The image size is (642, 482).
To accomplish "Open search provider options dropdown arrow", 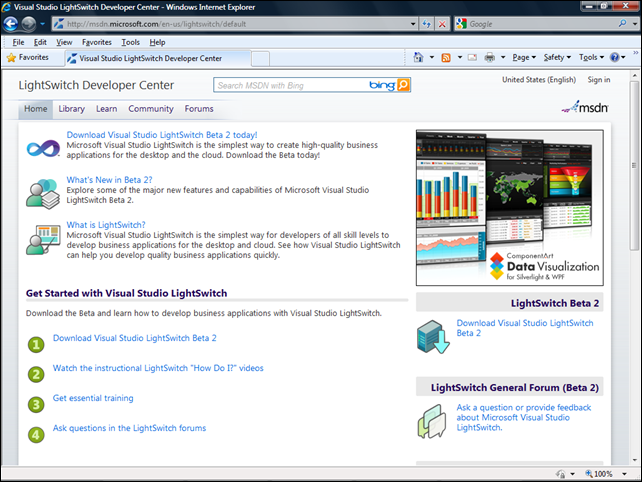I will coord(634,24).
